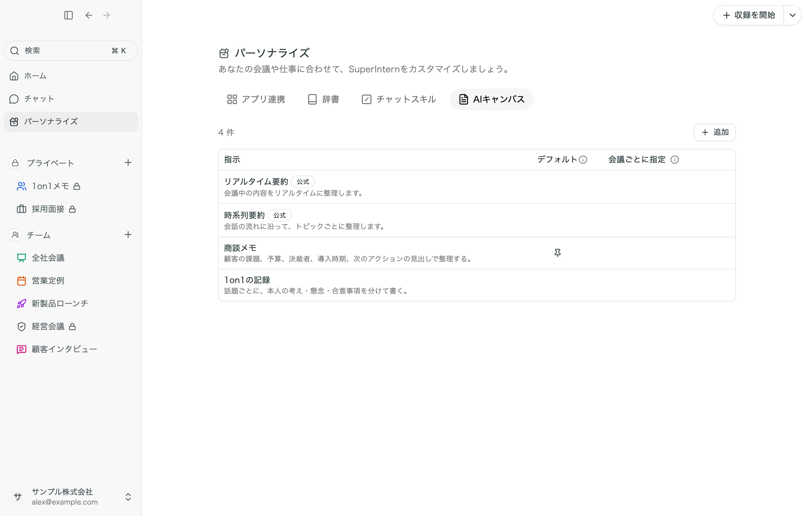The width and height of the screenshot is (812, 516).
Task: Add a new item to プライベート
Action: pos(128,163)
